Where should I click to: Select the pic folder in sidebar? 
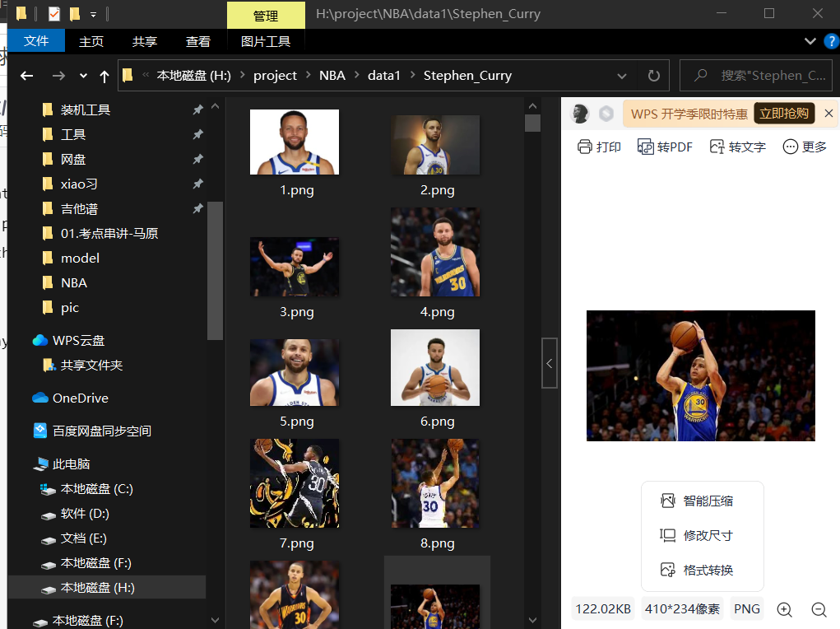(x=70, y=307)
